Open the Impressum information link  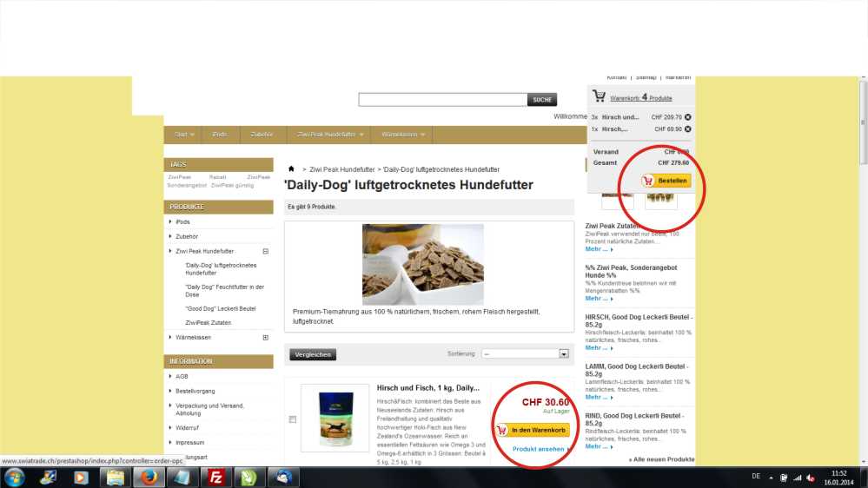pos(190,443)
